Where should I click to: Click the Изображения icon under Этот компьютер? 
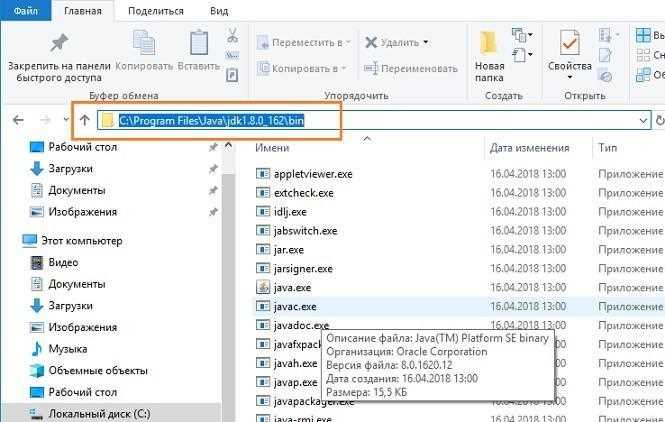click(x=37, y=327)
